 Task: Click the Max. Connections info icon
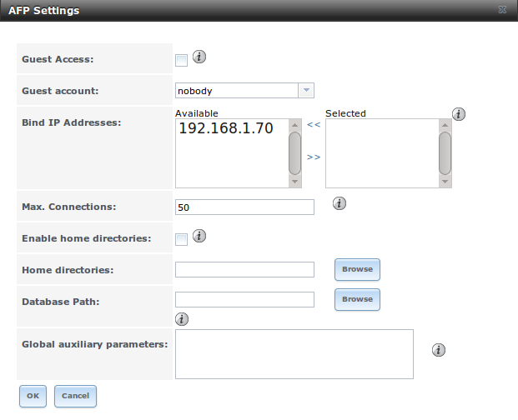click(x=339, y=203)
